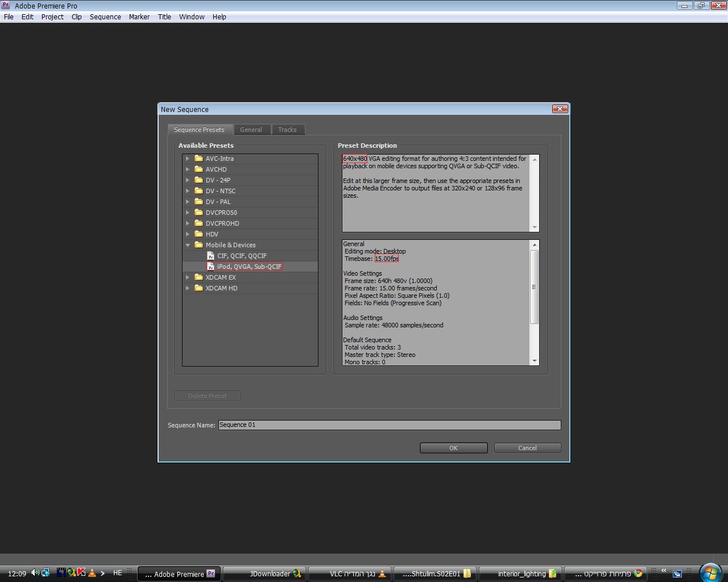
Task: Click the Sequence Name text field
Action: tap(390, 425)
